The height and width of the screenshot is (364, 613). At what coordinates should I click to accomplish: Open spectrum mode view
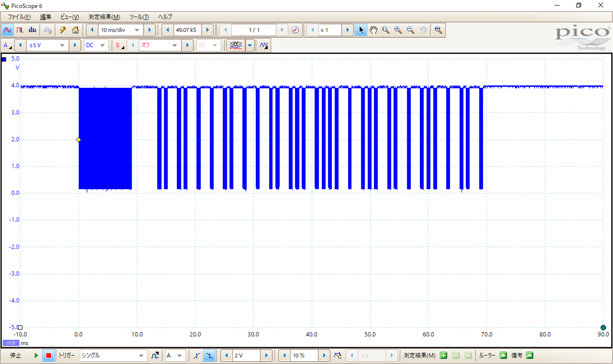pos(32,30)
